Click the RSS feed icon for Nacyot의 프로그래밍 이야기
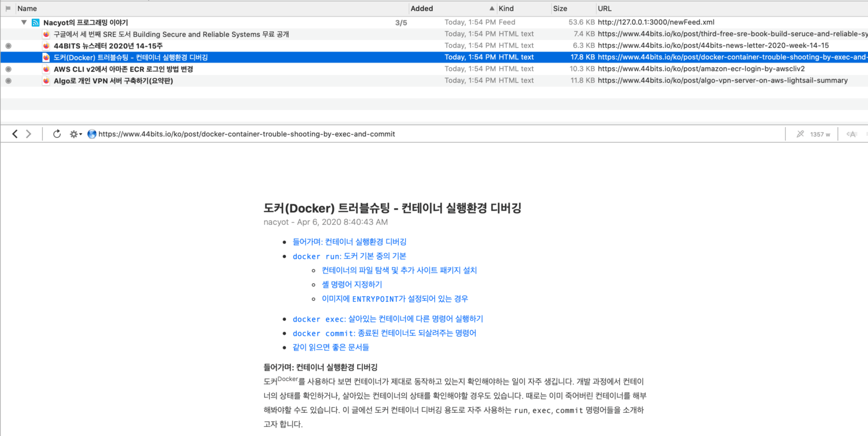868x436 pixels. pyautogui.click(x=36, y=23)
